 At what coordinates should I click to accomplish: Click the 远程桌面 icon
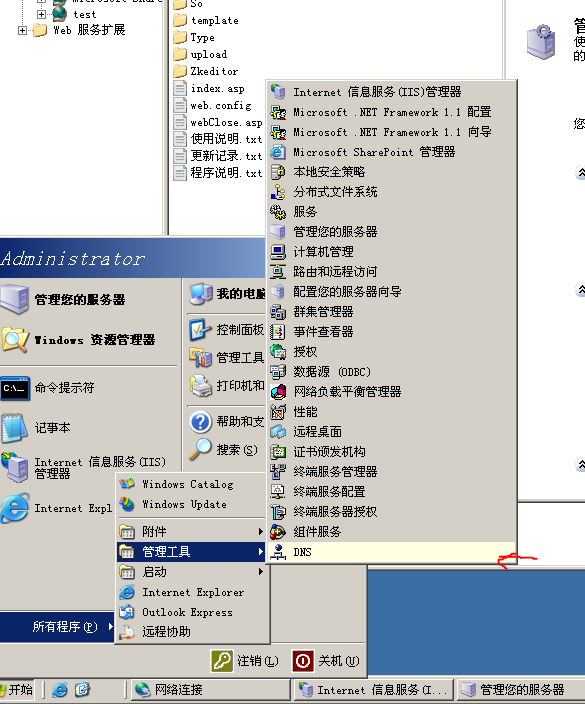(278, 431)
